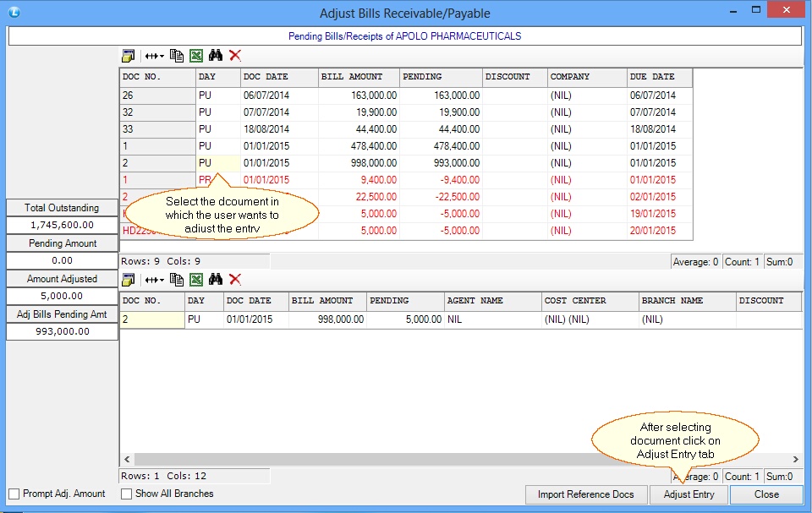Viewport: 812px width, 513px height.
Task: Click doc date 18/08/2014 cell
Action: tap(280, 129)
